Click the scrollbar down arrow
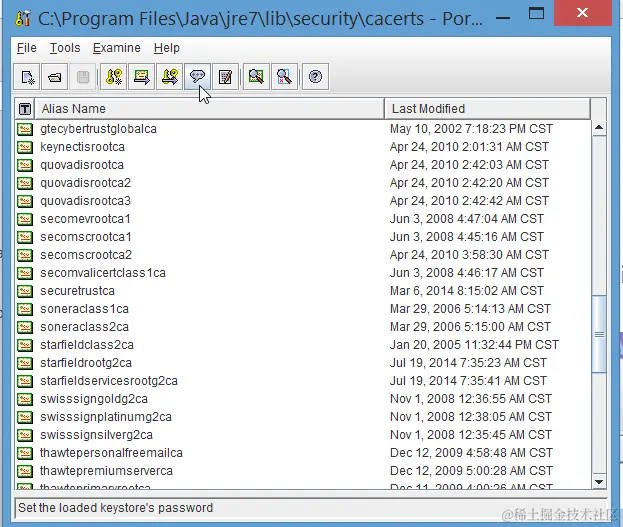Viewport: 623px width, 527px height. click(599, 482)
